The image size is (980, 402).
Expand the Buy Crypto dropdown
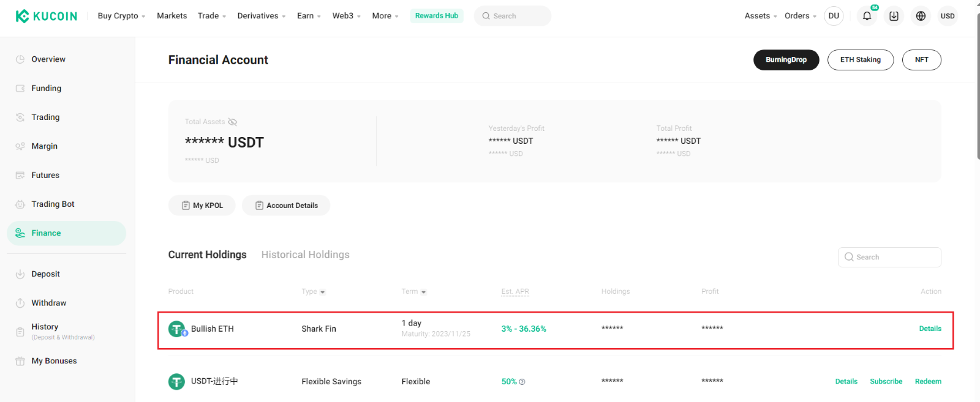tap(121, 16)
